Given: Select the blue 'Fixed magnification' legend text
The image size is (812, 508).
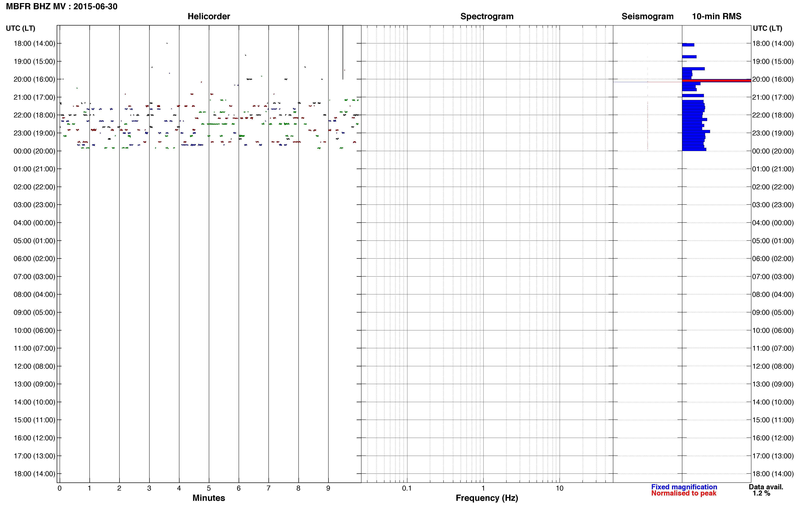Looking at the screenshot, I should (684, 487).
